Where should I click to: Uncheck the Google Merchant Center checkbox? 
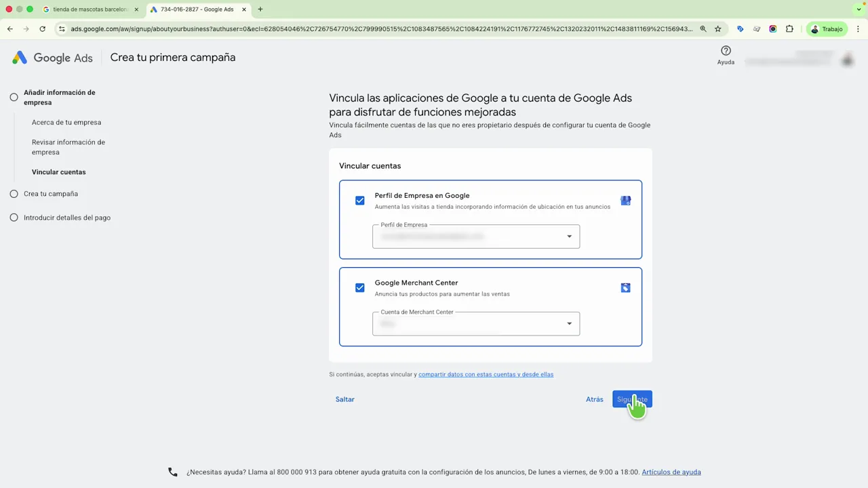tap(360, 287)
